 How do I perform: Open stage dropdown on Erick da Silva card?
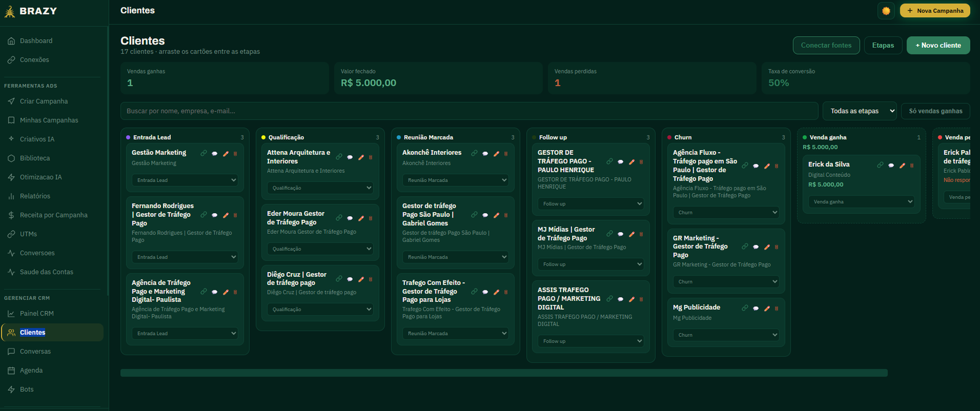pos(861,202)
